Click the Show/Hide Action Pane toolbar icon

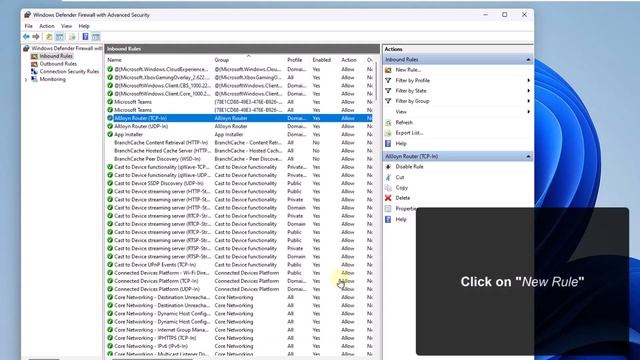click(x=96, y=37)
